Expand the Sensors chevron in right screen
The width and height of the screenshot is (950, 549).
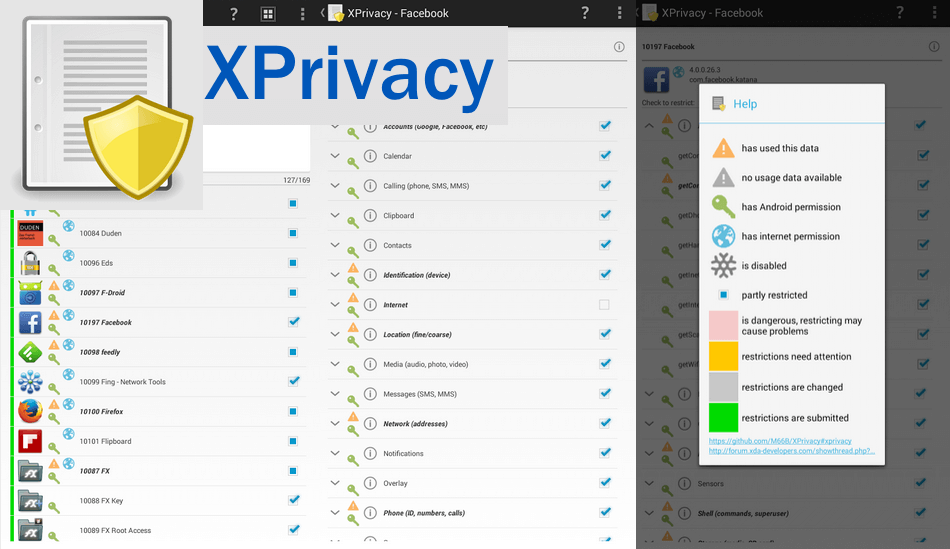(649, 483)
